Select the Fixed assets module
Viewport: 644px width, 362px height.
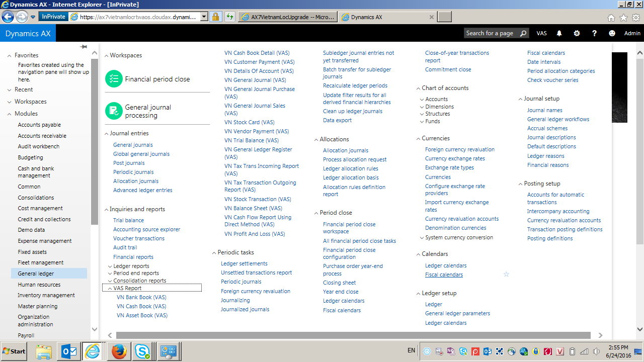[x=32, y=252]
